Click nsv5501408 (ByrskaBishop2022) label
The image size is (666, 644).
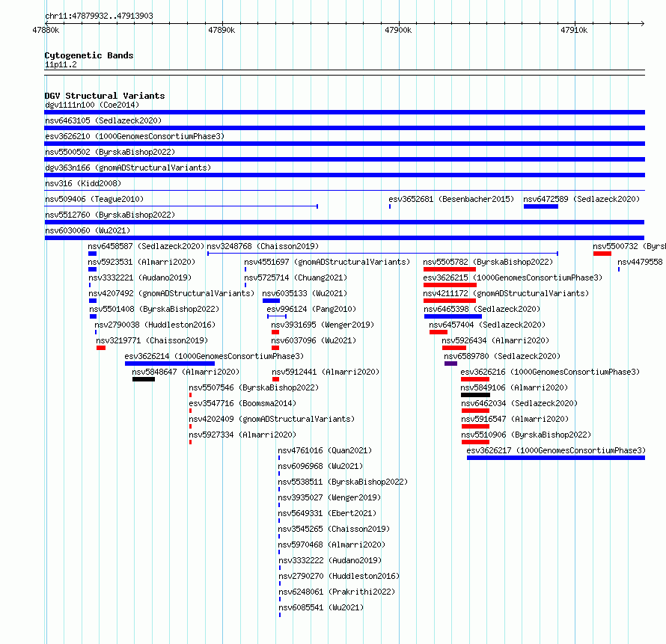tap(154, 309)
